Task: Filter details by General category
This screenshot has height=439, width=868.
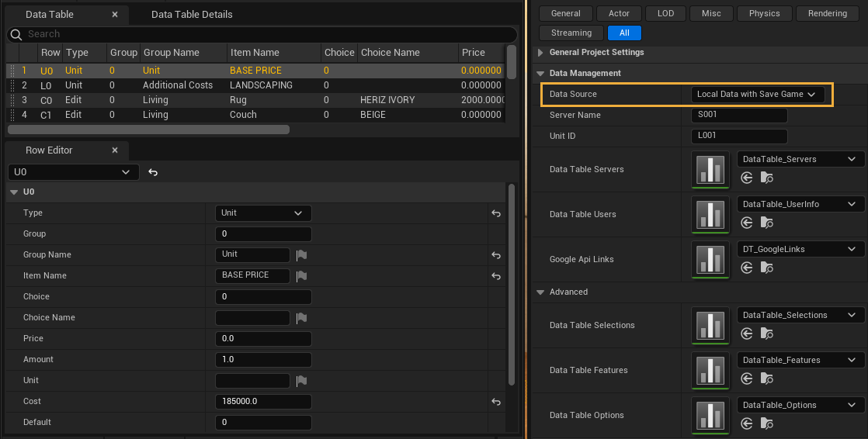Action: coord(566,13)
